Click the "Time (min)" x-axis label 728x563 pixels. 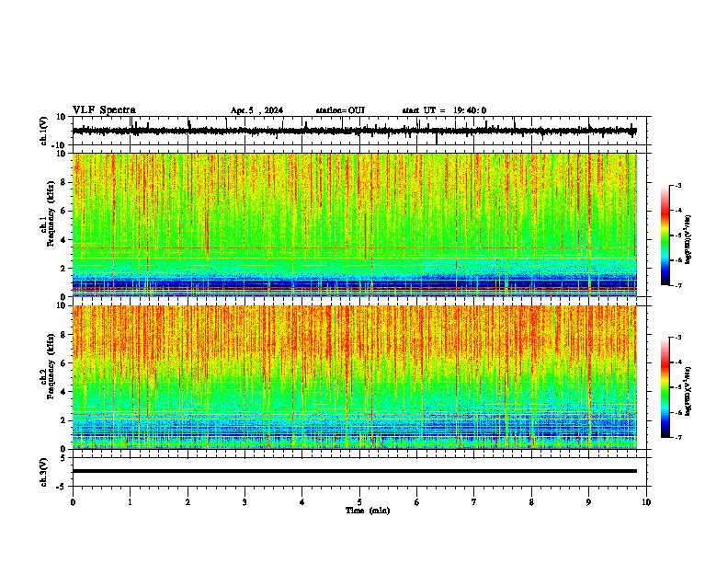(368, 511)
